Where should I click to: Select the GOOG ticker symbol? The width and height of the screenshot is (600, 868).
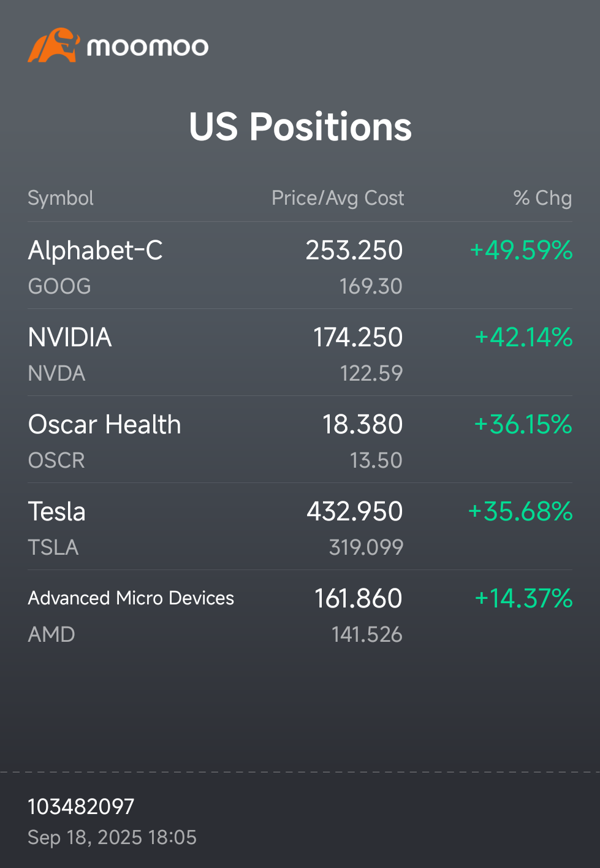(x=59, y=286)
